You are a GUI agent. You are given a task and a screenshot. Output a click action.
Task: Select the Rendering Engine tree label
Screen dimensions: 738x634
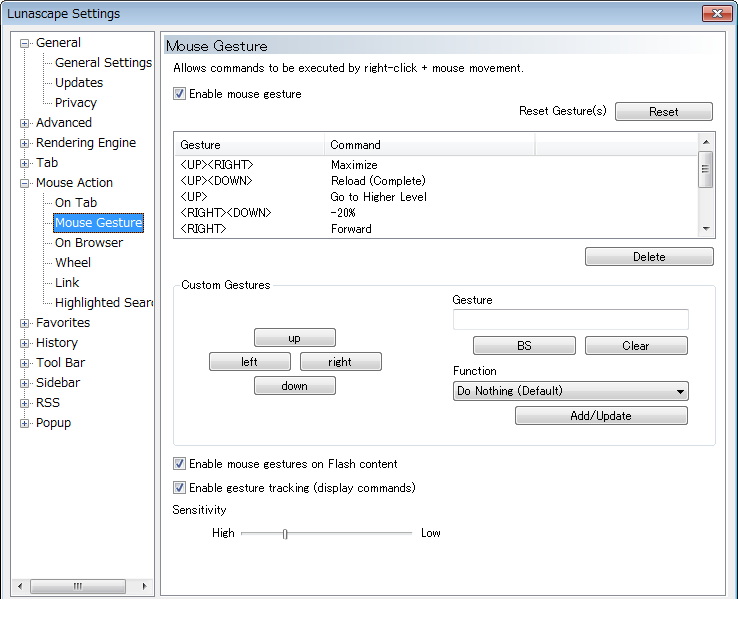[86, 143]
